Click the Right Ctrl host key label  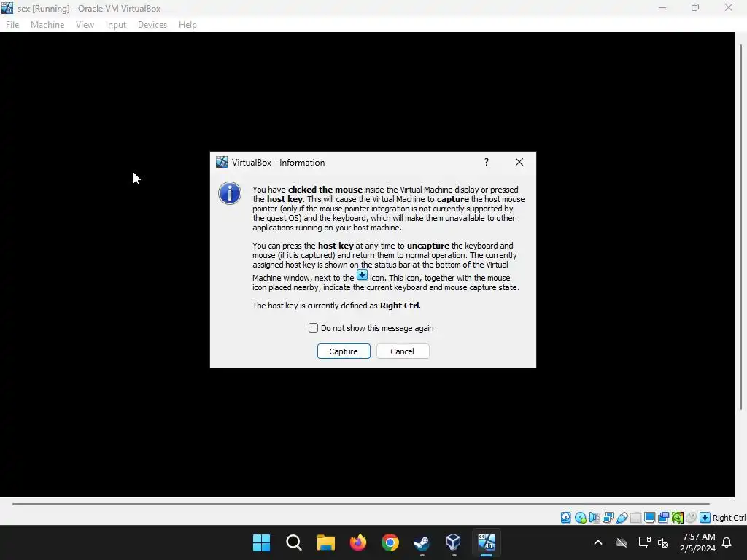(729, 518)
